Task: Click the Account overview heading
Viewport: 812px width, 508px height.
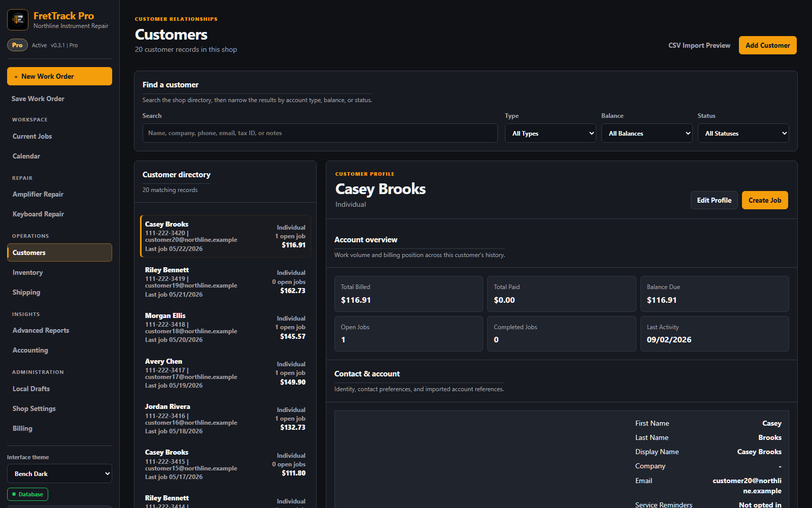Action: (366, 240)
